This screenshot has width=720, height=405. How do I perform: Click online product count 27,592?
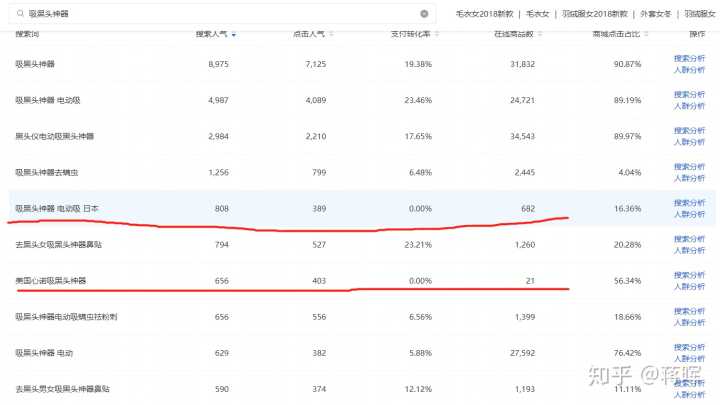coord(523,353)
